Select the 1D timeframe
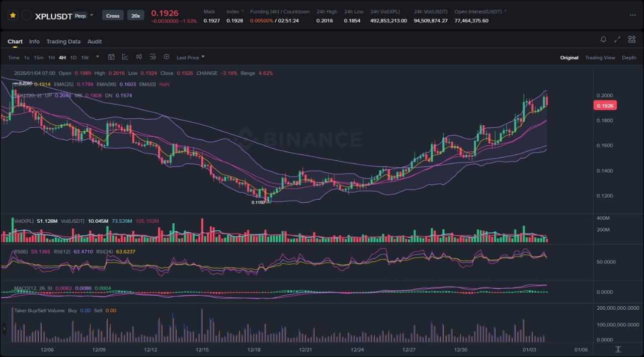644x357 pixels. (x=73, y=57)
